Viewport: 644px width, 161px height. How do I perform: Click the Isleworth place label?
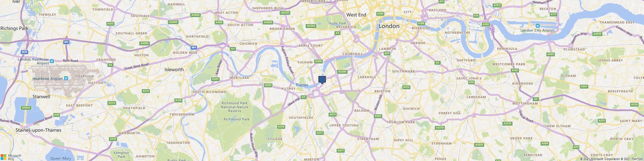174,70
